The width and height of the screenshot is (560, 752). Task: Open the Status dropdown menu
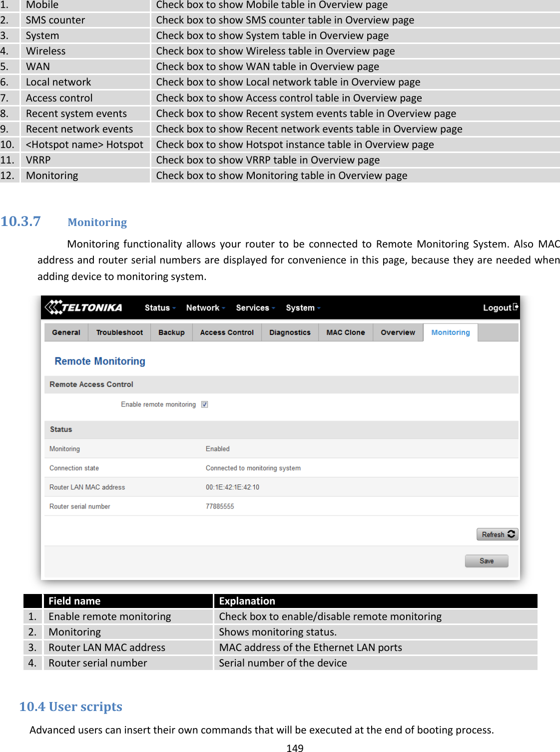tap(159, 307)
